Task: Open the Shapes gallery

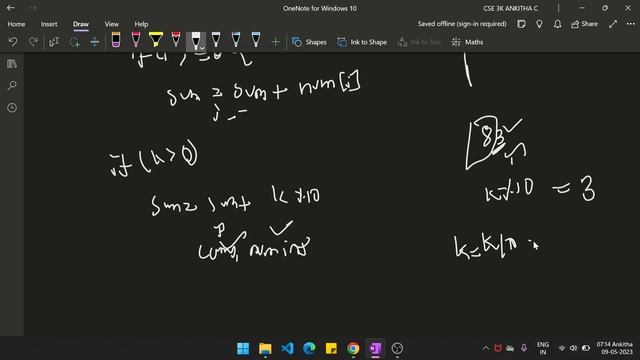Action: point(309,42)
